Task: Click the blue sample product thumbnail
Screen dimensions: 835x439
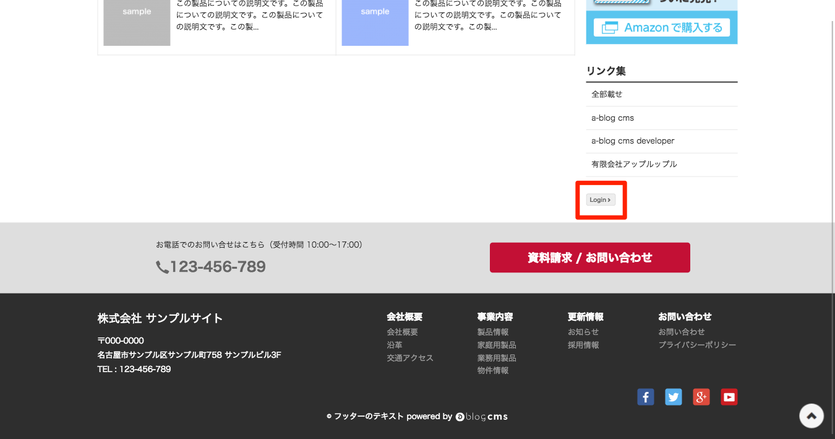Action: (x=375, y=22)
